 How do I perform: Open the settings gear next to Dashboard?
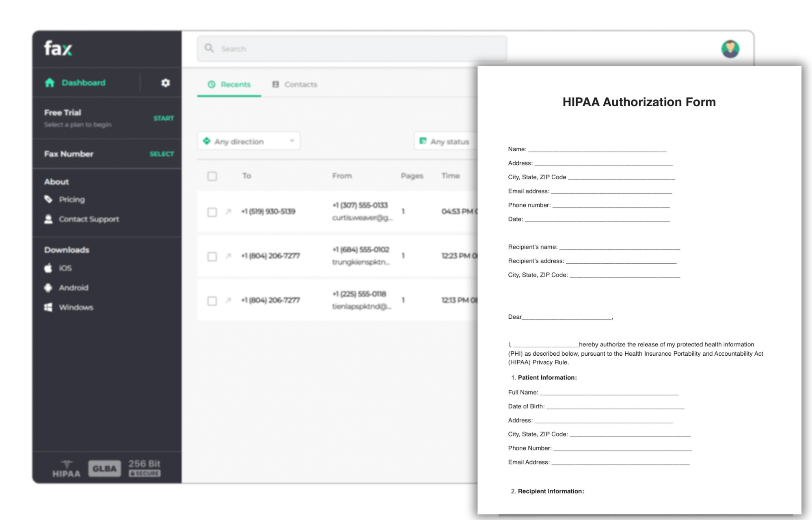pos(166,82)
